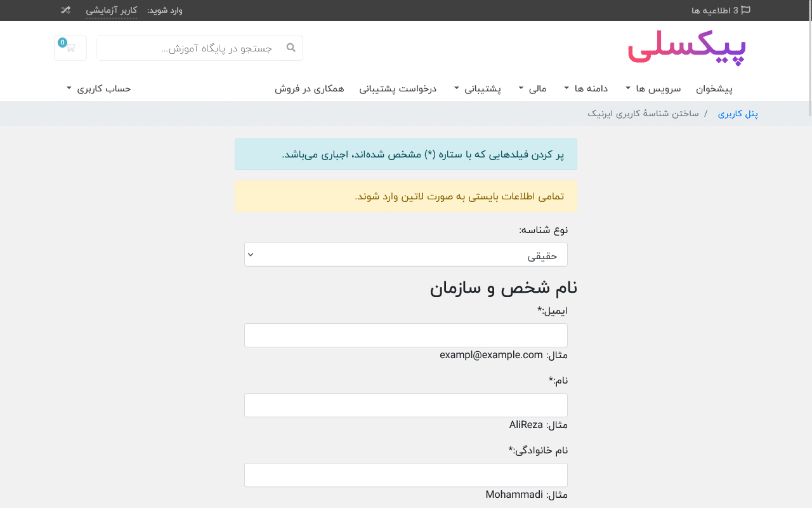The height and width of the screenshot is (508, 812).
Task: Open the نوع شناسه select box
Action: pyautogui.click(x=406, y=255)
